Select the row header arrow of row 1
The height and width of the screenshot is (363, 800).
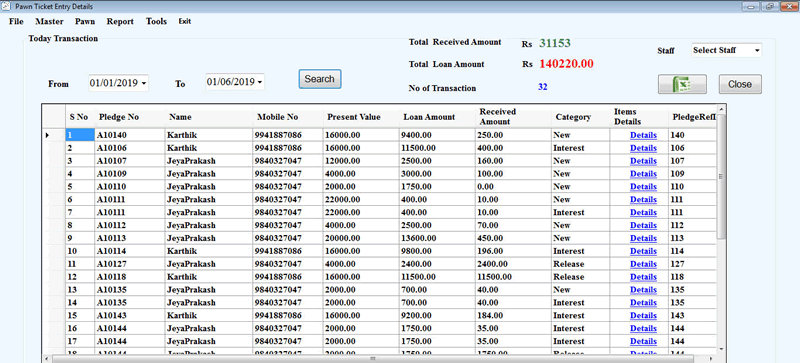click(x=54, y=135)
